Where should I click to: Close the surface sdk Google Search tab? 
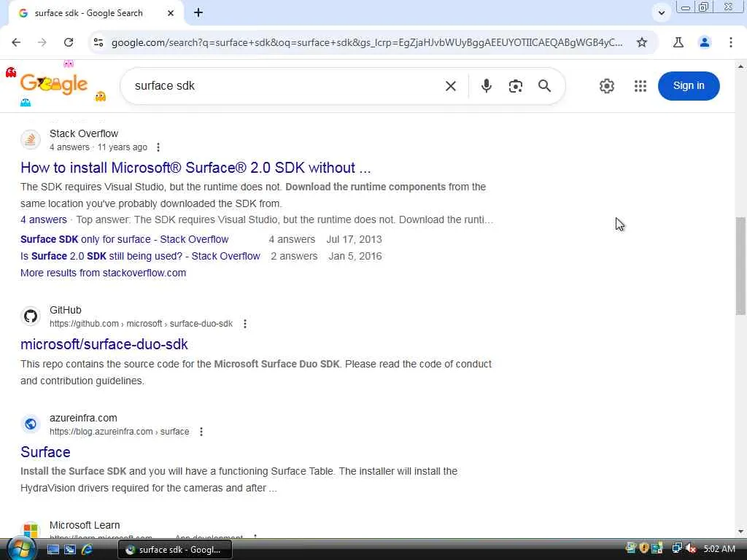pyautogui.click(x=171, y=13)
